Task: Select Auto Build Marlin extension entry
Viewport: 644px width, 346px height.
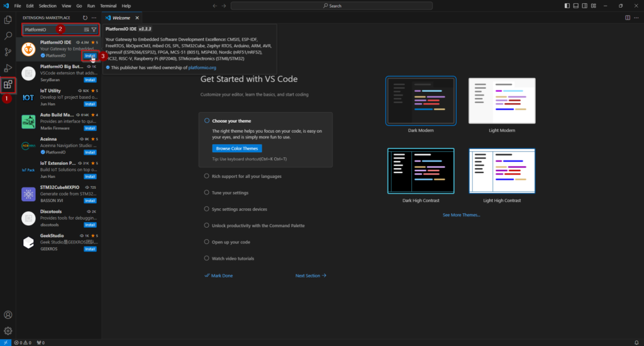Action: pos(59,121)
